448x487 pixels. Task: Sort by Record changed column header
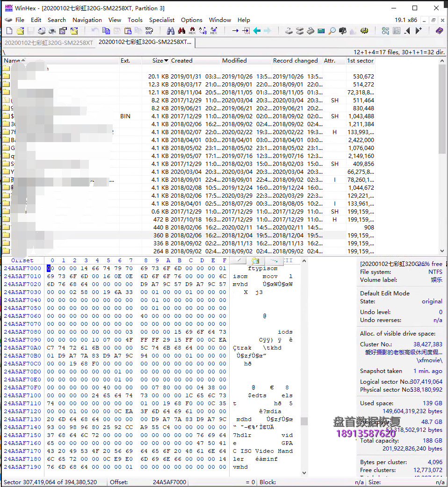pyautogui.click(x=297, y=61)
